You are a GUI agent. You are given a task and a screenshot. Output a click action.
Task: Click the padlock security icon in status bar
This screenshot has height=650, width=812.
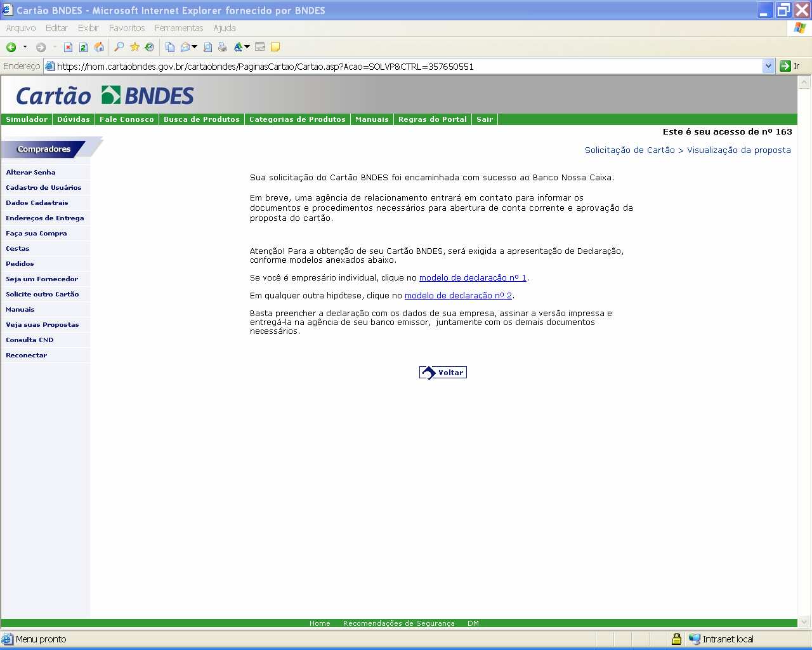point(676,639)
